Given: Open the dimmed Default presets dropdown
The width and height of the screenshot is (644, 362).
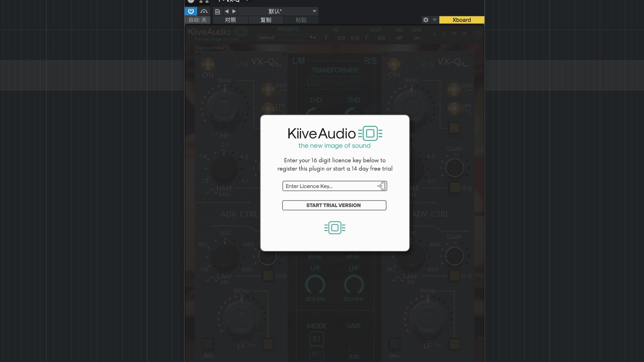Looking at the screenshot, I should [x=287, y=38].
